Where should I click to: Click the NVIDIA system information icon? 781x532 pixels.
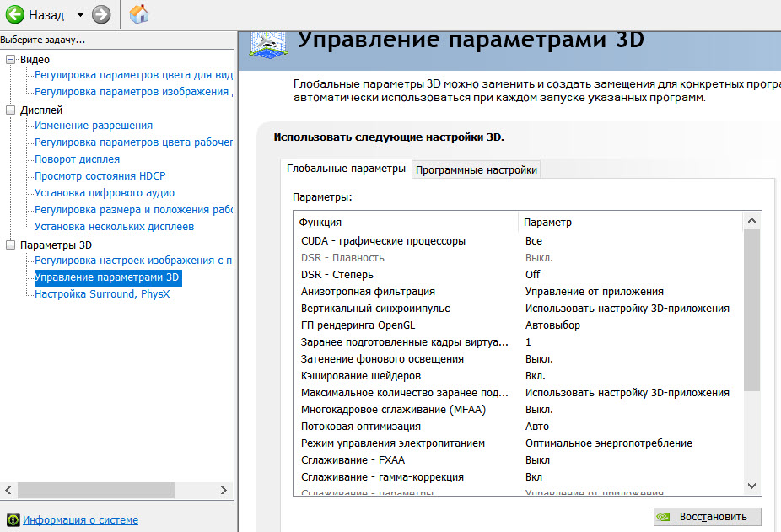click(x=13, y=520)
